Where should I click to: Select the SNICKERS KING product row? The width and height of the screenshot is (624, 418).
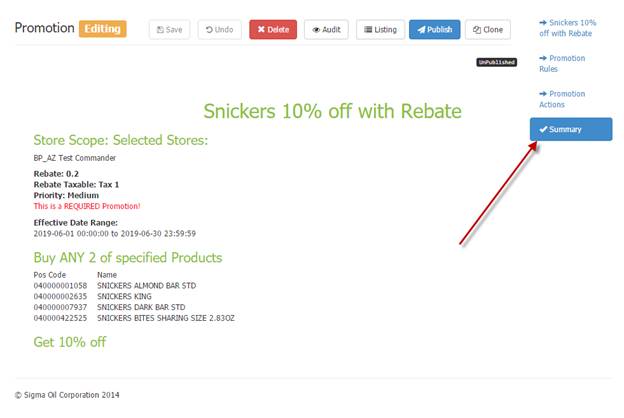point(126,296)
